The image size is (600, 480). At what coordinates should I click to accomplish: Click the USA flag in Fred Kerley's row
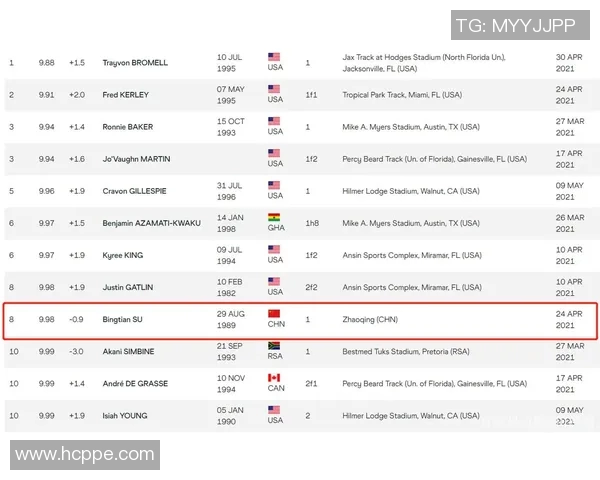tap(274, 89)
